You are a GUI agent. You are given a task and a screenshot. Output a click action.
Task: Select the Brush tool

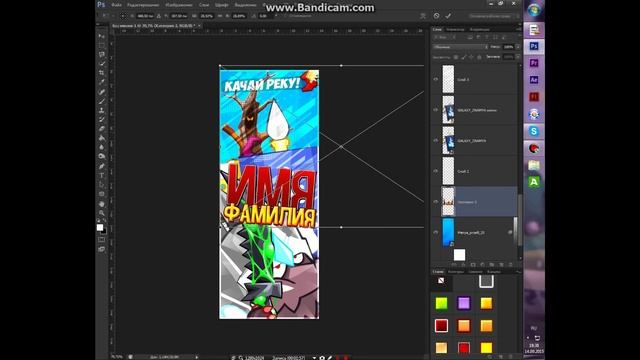click(102, 101)
